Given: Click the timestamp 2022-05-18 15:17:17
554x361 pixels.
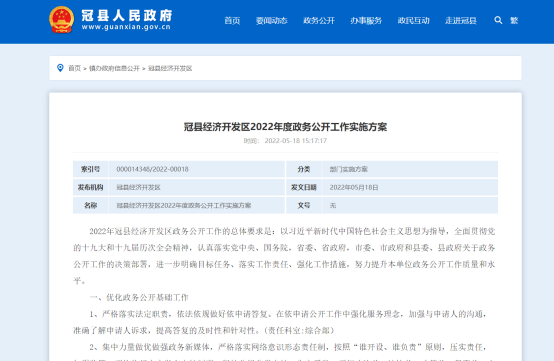Looking at the screenshot, I should click(296, 141).
